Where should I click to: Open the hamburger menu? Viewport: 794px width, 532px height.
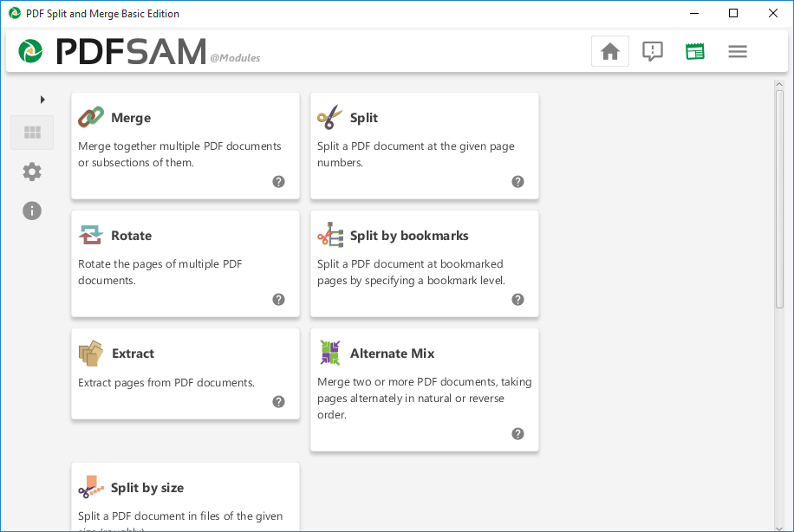coord(738,51)
